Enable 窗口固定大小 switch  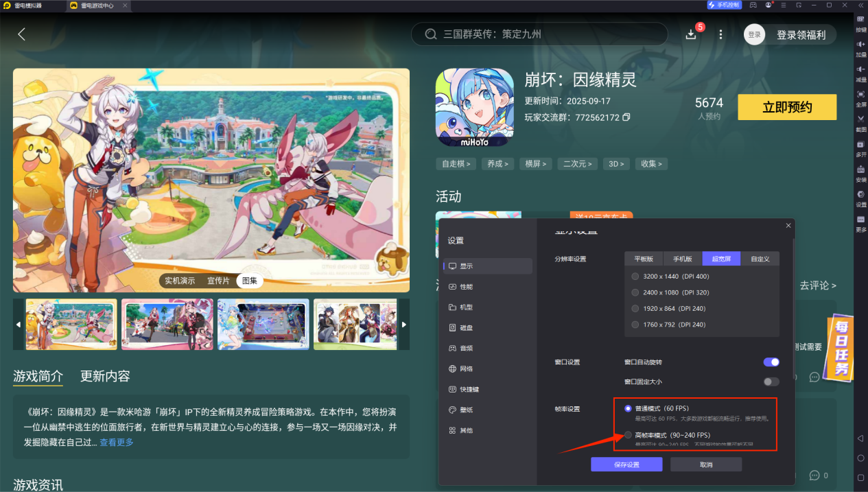pos(771,382)
